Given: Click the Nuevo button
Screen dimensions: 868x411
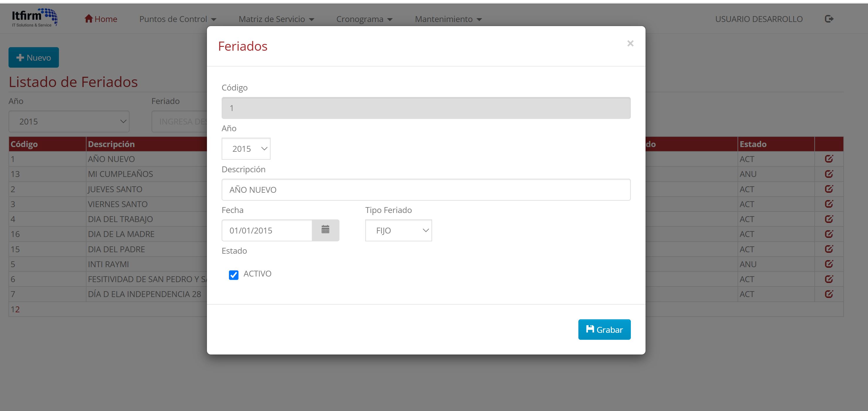Looking at the screenshot, I should click(34, 57).
